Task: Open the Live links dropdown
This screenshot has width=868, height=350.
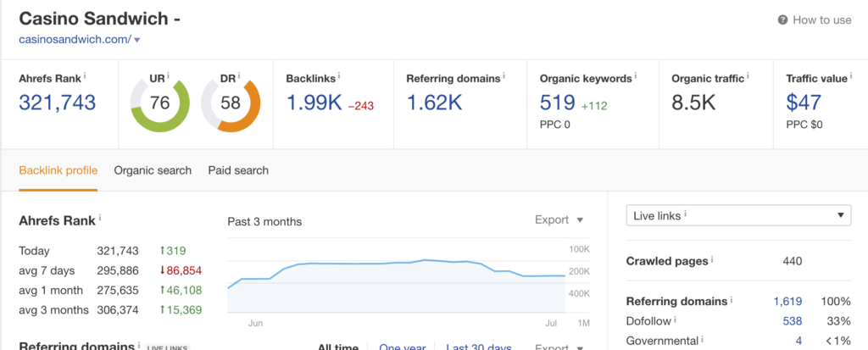Action: click(738, 215)
